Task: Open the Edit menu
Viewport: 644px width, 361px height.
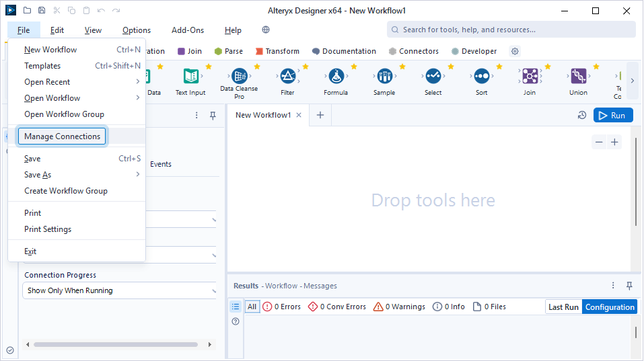Action: pos(57,30)
